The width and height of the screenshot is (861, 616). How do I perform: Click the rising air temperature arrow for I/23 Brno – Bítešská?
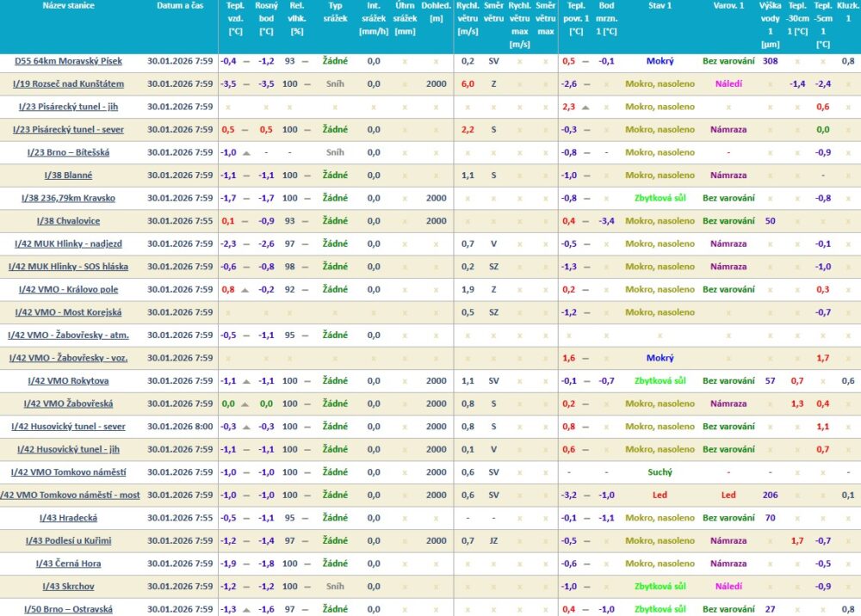coord(246,152)
